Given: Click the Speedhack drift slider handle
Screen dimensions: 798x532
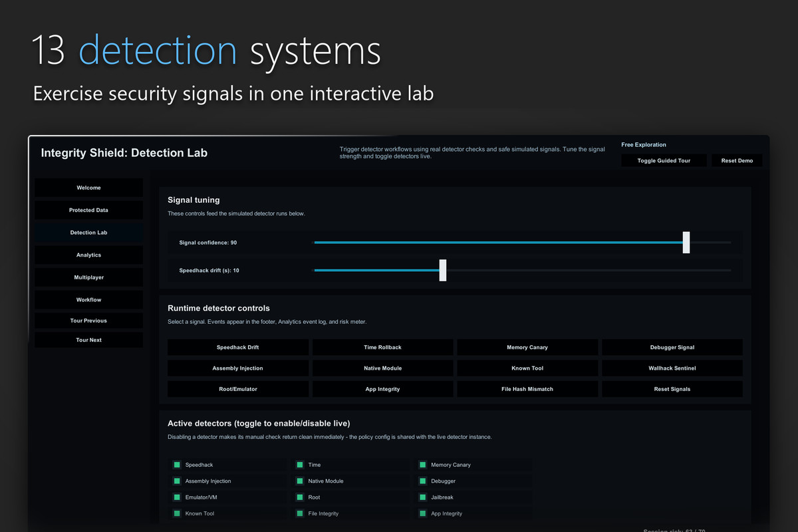Looking at the screenshot, I should 443,271.
